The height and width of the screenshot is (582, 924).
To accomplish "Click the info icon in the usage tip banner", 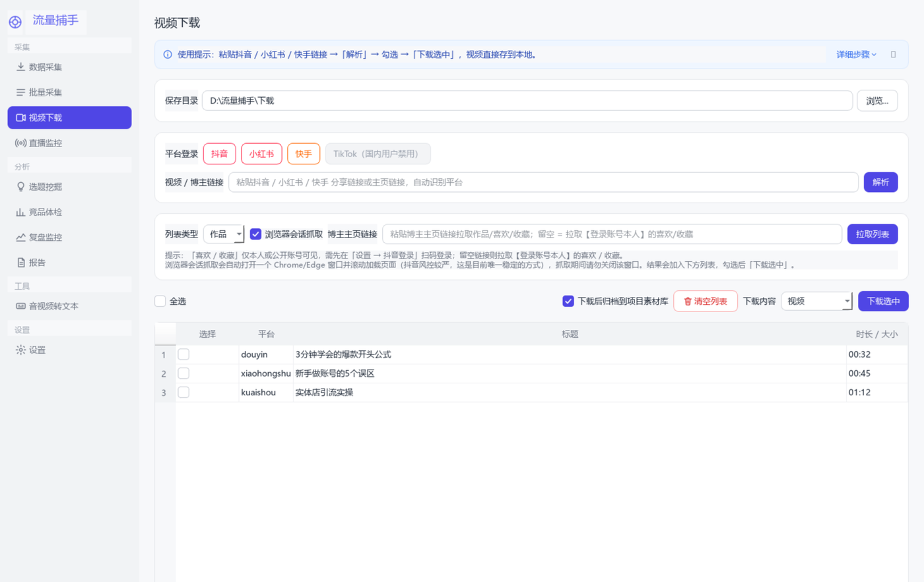I will point(168,55).
